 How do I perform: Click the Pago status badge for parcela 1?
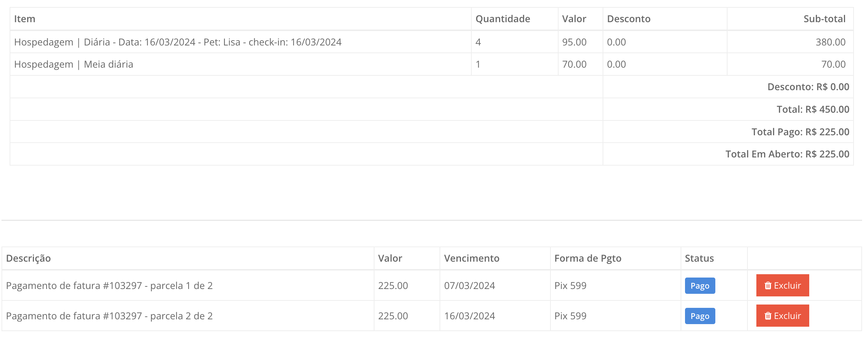pyautogui.click(x=699, y=286)
